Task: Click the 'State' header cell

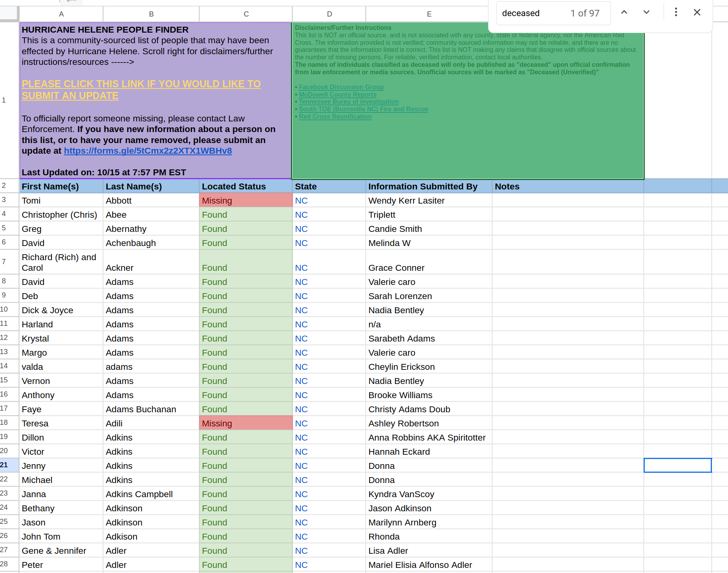Action: [329, 186]
